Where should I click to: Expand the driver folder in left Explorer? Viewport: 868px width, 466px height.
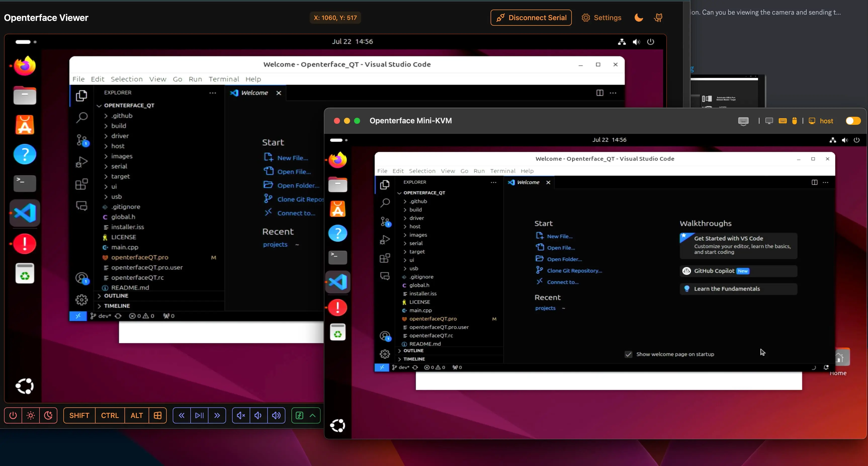[120, 136]
